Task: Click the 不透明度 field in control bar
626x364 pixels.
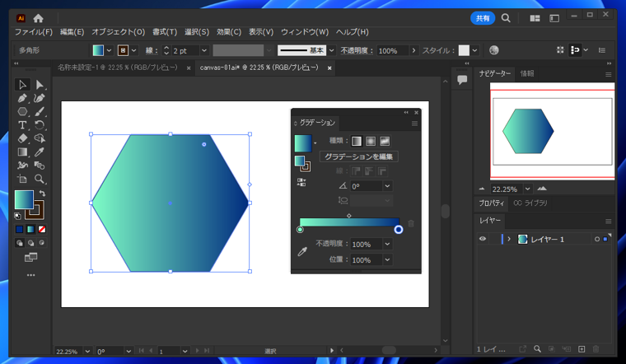Action: pos(392,50)
